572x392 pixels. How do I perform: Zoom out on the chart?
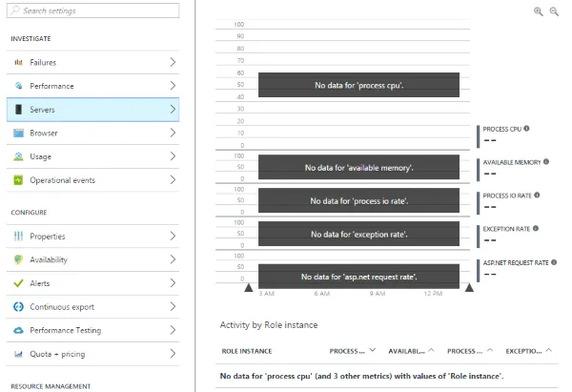(554, 11)
